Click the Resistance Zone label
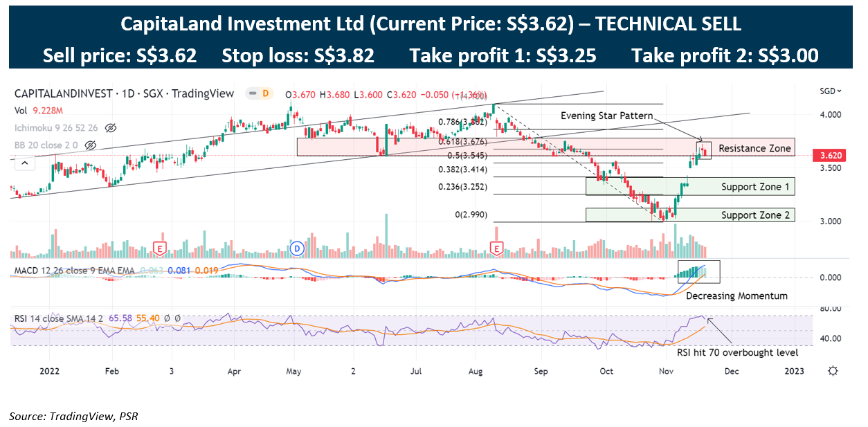 pos(754,148)
